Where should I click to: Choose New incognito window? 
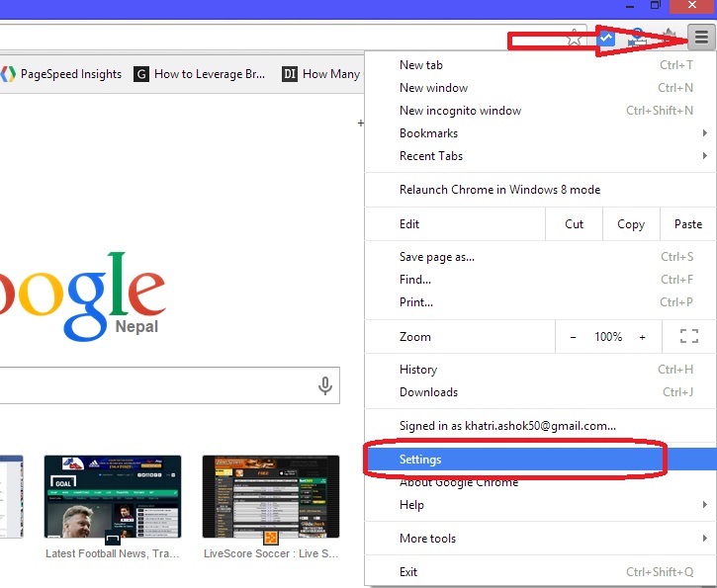pyautogui.click(x=460, y=111)
